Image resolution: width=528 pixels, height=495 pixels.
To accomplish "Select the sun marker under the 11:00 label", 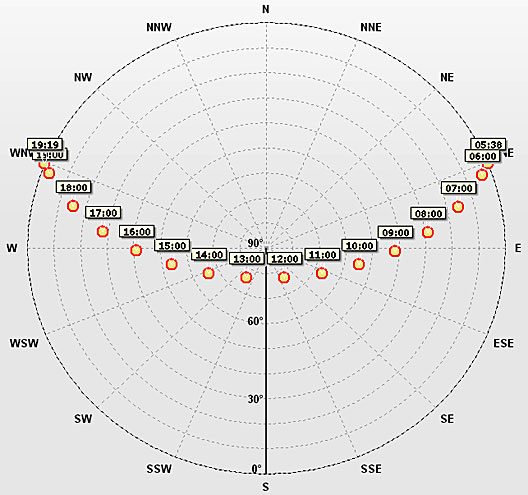I will tap(322, 273).
